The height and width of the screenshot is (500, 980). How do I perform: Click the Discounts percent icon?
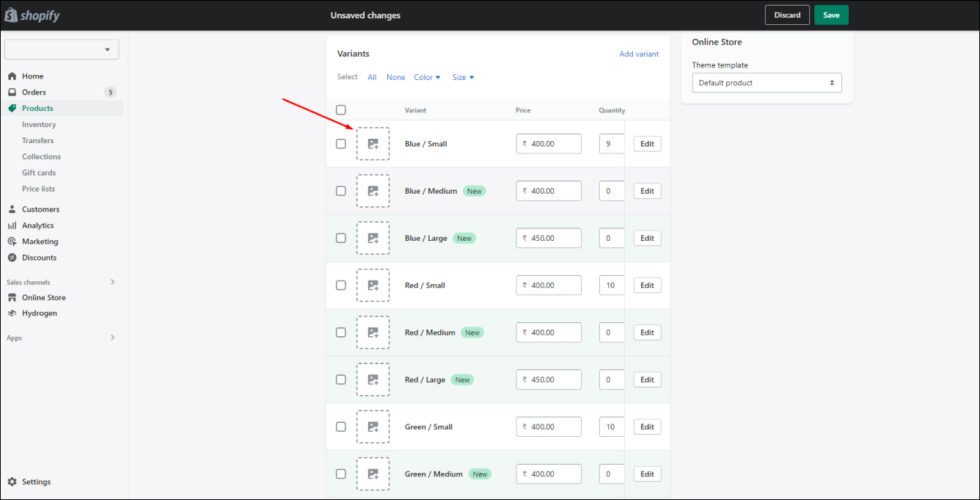12,258
